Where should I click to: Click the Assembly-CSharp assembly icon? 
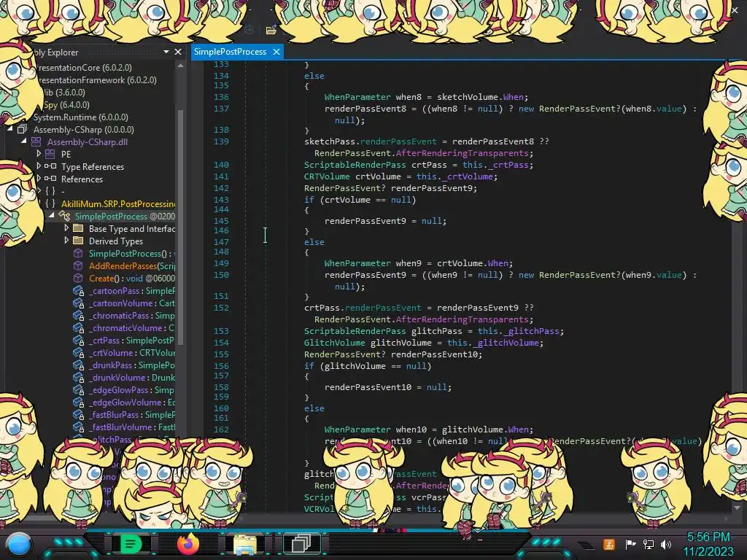(22, 129)
